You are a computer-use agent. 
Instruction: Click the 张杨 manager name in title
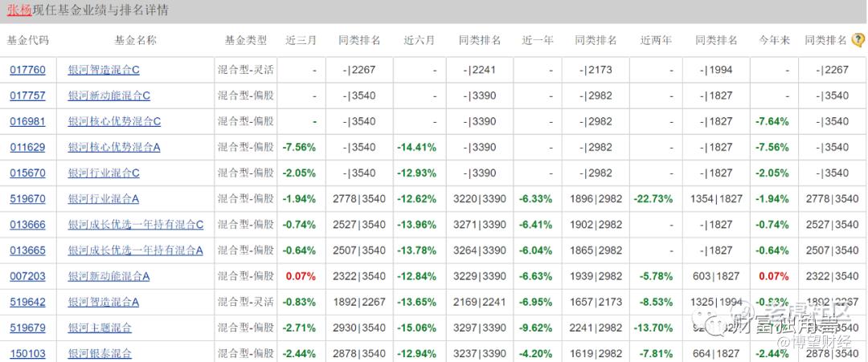click(18, 10)
